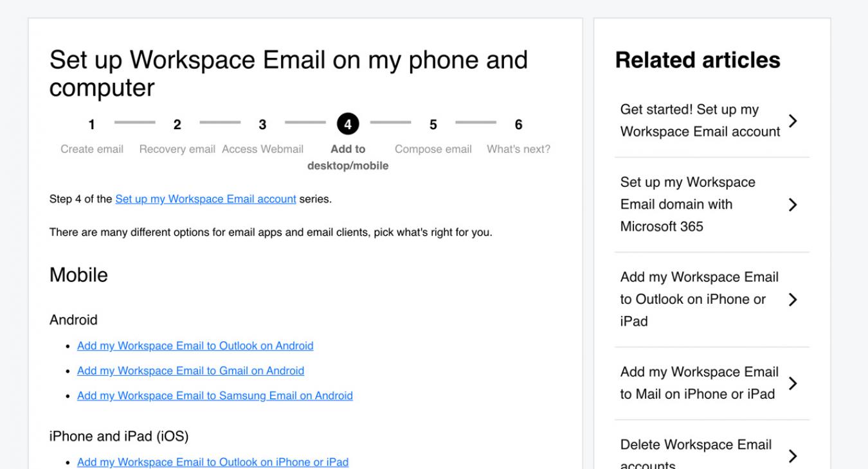Click the chevron for 'Add my Workspace Email to Mail on iPhone or iPad'
Screen dimensions: 868x469
pyautogui.click(x=793, y=383)
